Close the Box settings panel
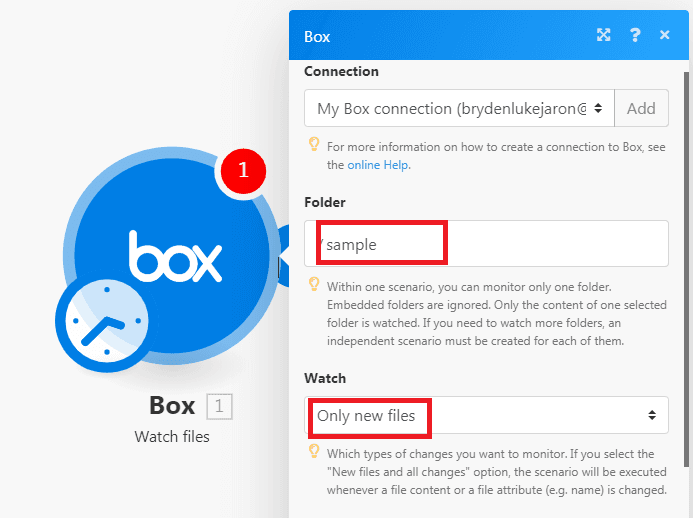Screen dimensions: 693x518 coord(664,35)
